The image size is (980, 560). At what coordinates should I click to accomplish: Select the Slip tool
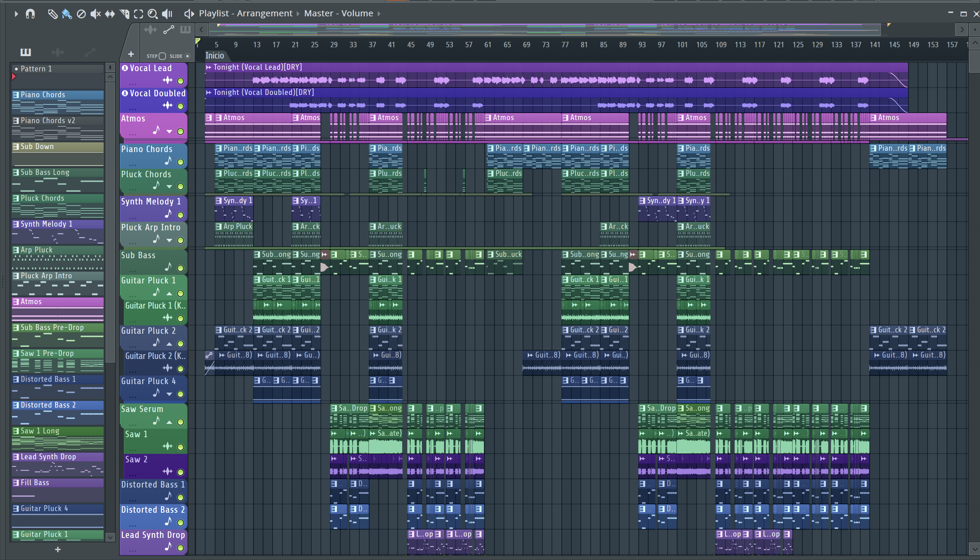click(110, 14)
